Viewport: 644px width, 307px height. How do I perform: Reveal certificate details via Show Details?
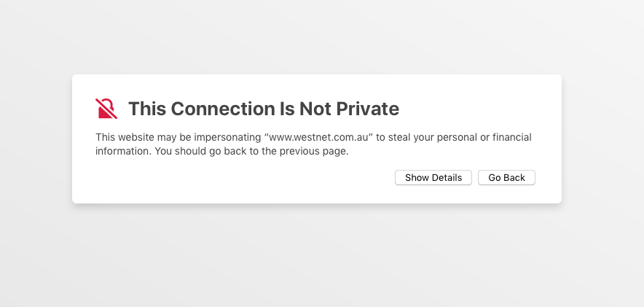[433, 178]
